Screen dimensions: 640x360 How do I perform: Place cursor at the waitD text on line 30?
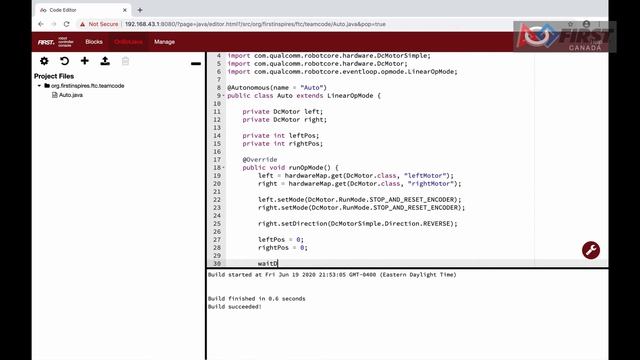click(x=268, y=264)
